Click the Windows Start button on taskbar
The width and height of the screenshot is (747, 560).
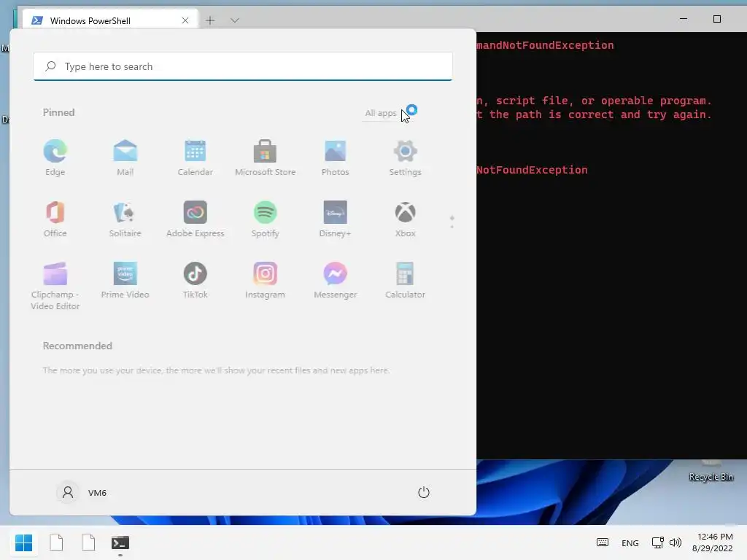24,542
